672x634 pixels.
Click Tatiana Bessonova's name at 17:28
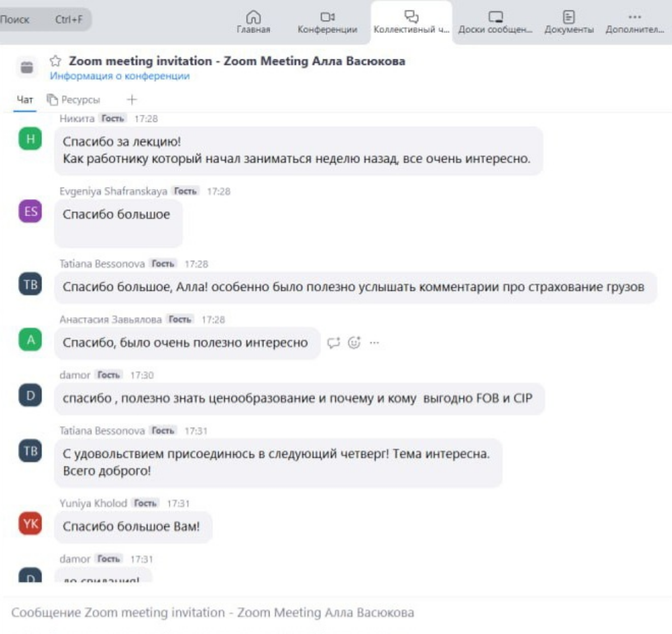coord(102,264)
